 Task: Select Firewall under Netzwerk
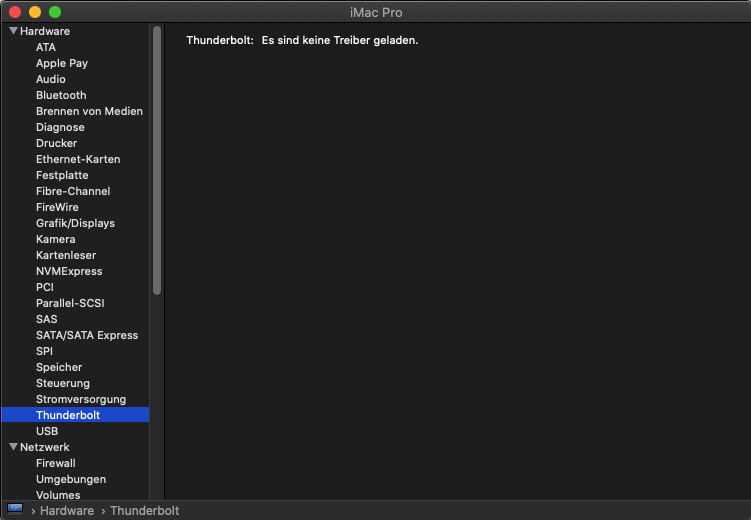point(56,463)
